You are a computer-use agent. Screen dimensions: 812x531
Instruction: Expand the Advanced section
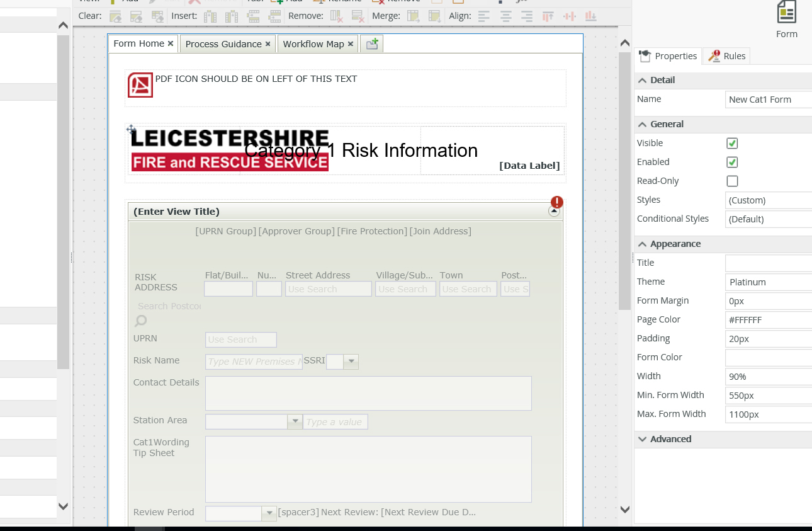[642, 439]
